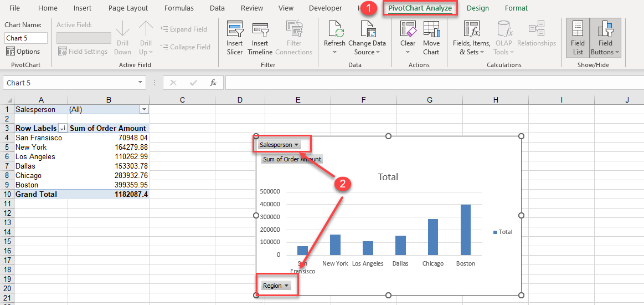Open the Name Box dropdown arrow
The width and height of the screenshot is (644, 305).
pos(141,83)
